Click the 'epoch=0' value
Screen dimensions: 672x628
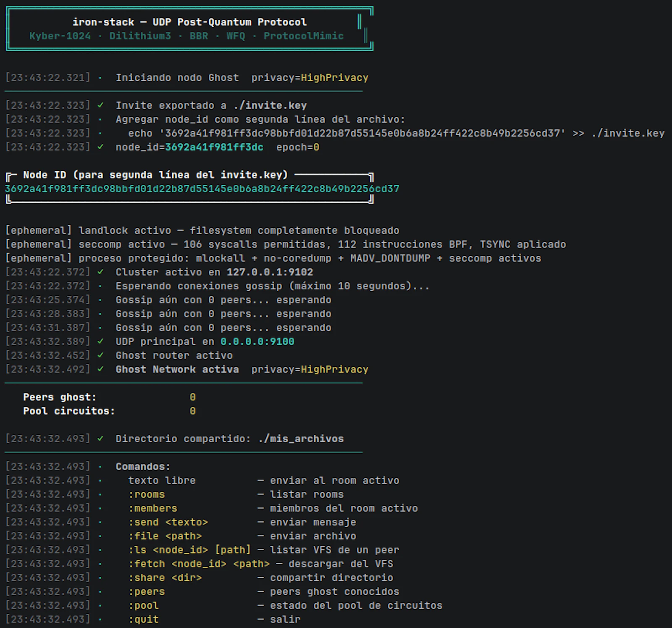(x=298, y=147)
